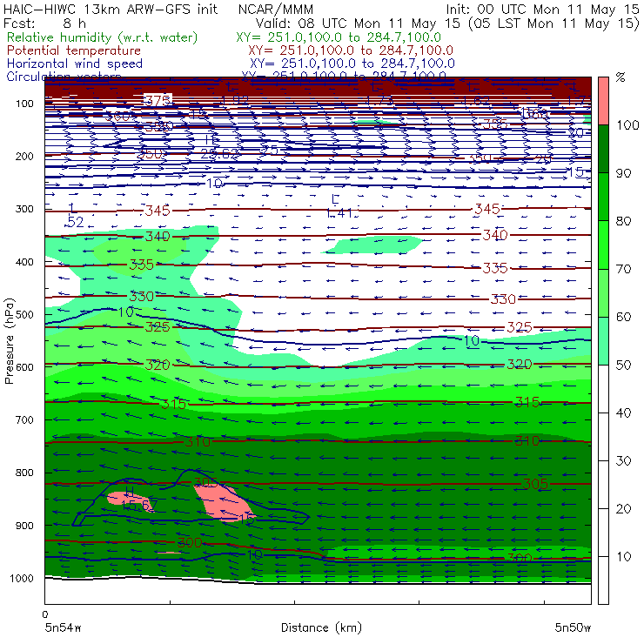
Task: Click the 'H 15.67' wind maximum marker
Action: (138, 499)
